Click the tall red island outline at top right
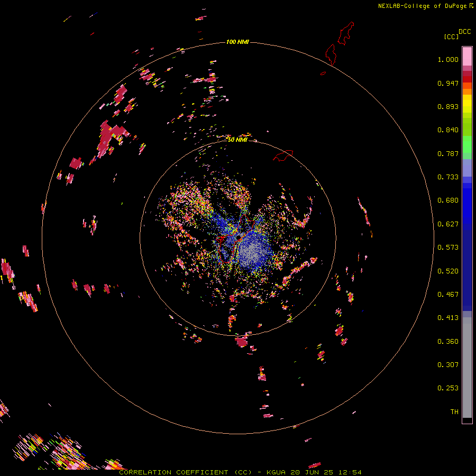This screenshot has width=476, height=476. pos(346,33)
